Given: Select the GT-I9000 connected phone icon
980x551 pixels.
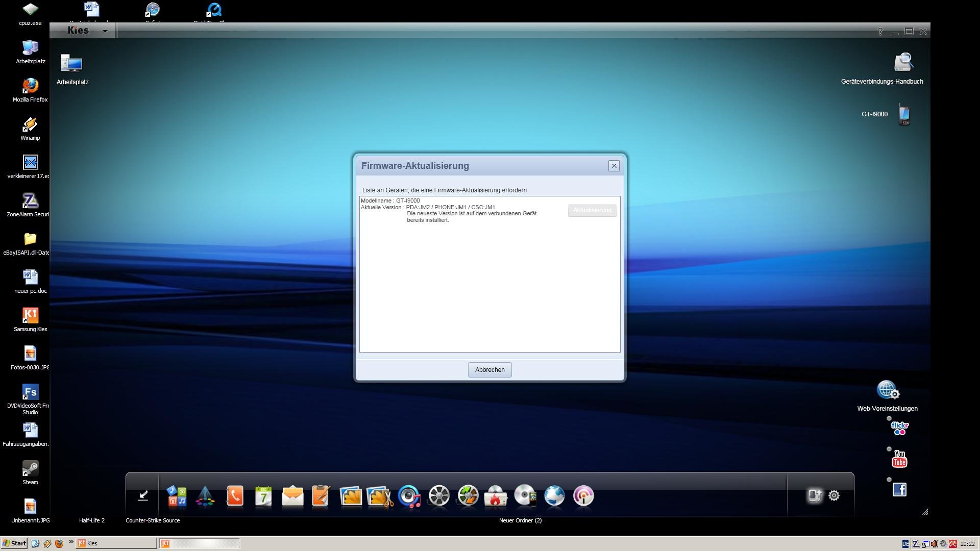Looking at the screenshot, I should point(904,115).
